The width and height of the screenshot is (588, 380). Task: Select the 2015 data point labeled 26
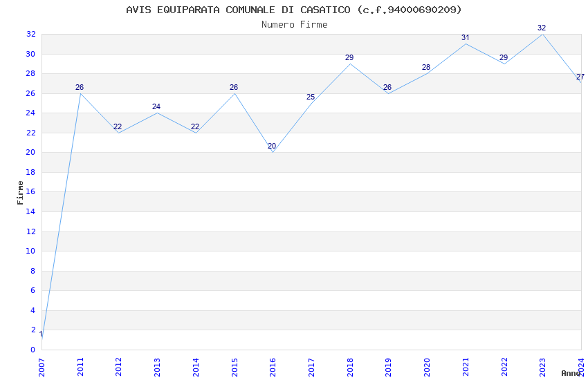point(234,87)
